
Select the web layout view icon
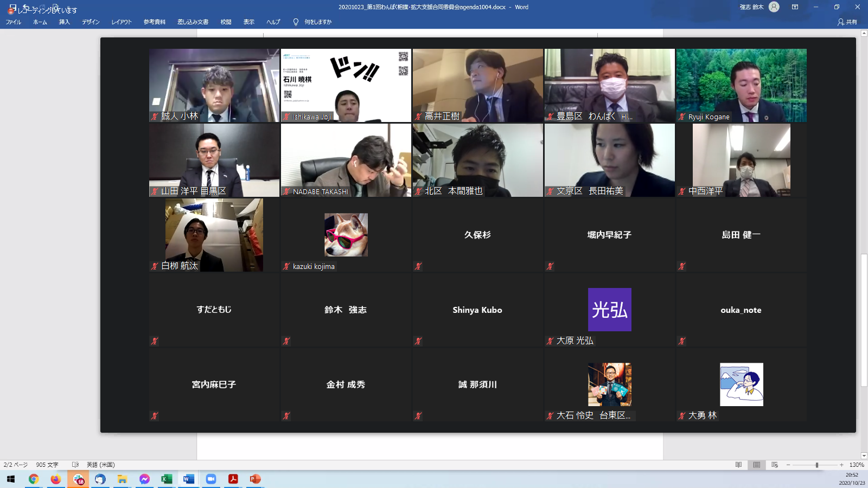[774, 465]
